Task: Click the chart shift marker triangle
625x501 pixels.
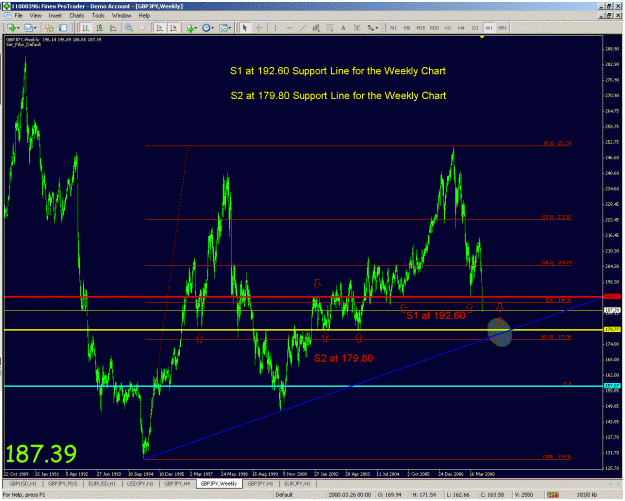Action: [x=482, y=37]
